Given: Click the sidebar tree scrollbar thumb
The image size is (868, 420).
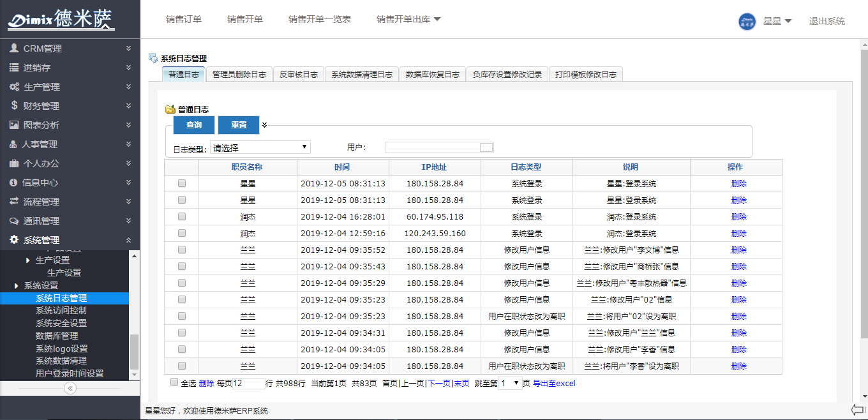Looking at the screenshot, I should (134, 352).
